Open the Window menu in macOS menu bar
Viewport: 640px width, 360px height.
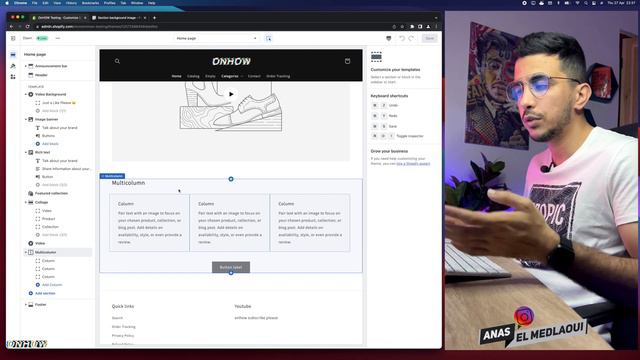(137, 3)
